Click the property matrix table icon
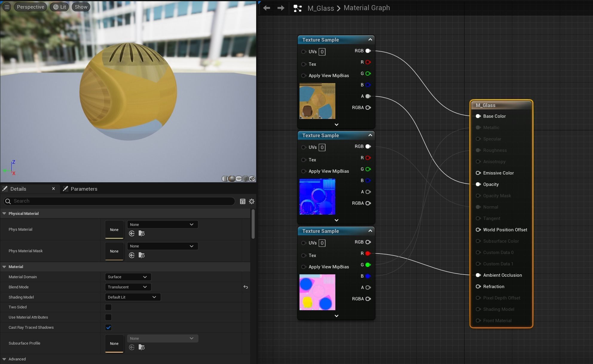 point(243,201)
